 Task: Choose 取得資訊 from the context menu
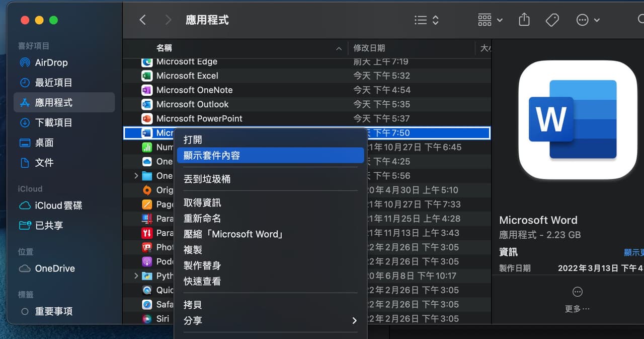pos(270,202)
